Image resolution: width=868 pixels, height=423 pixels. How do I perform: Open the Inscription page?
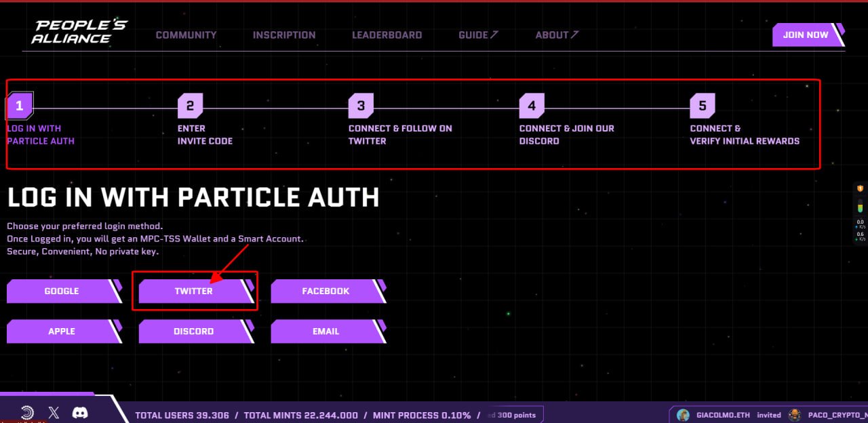point(284,35)
